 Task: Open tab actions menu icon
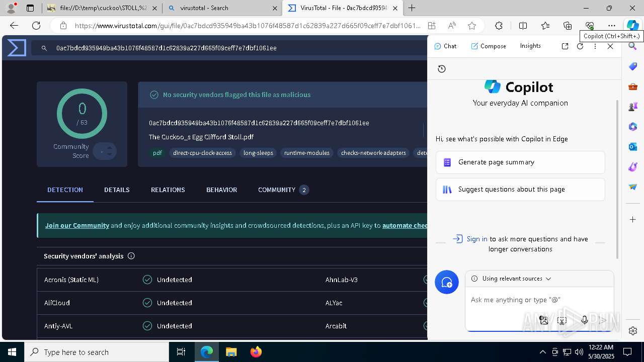click(30, 8)
